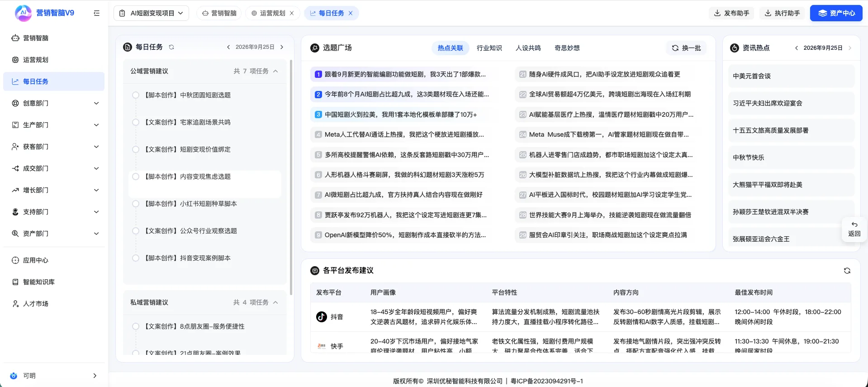Click the 返回 floating button
Viewport: 868px width, 387px height.
click(854, 229)
